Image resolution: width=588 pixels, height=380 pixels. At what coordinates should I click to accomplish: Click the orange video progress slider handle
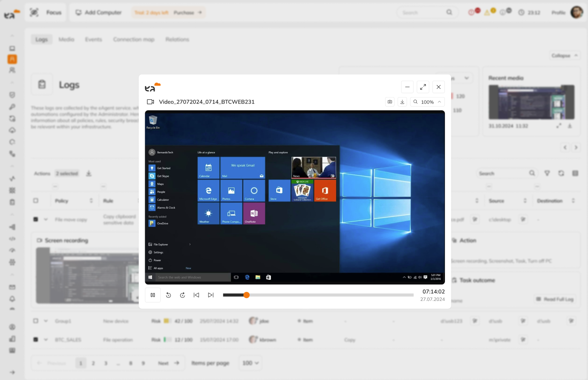click(x=246, y=295)
